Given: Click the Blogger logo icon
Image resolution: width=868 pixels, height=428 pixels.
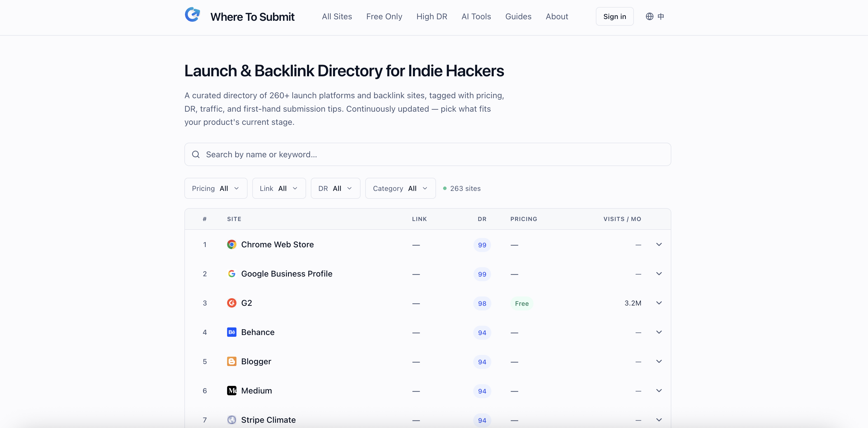Looking at the screenshot, I should (x=231, y=362).
